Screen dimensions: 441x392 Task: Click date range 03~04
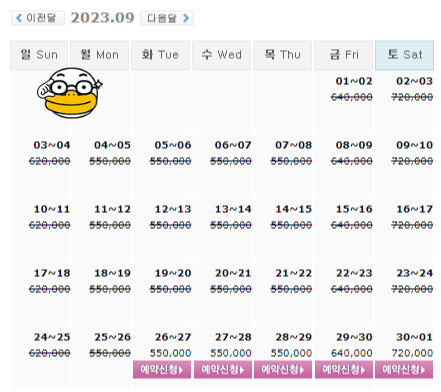tap(52, 145)
